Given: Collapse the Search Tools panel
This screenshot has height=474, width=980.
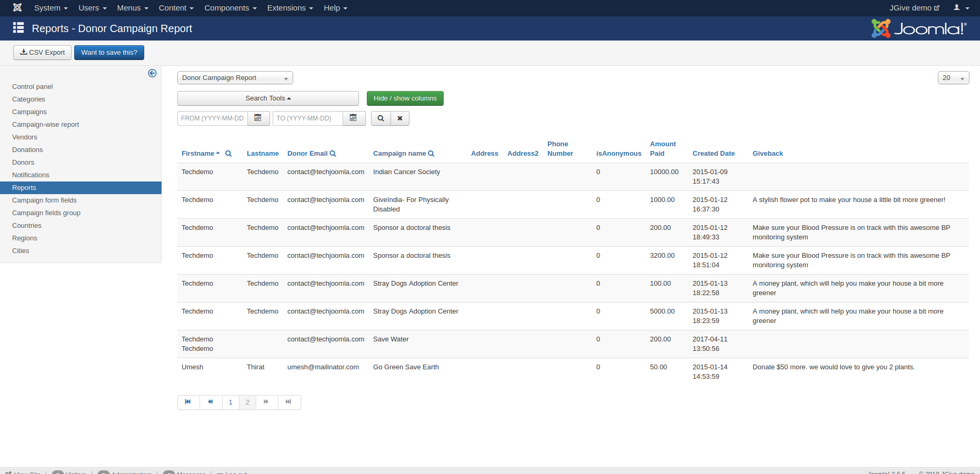Looking at the screenshot, I should click(x=268, y=98).
